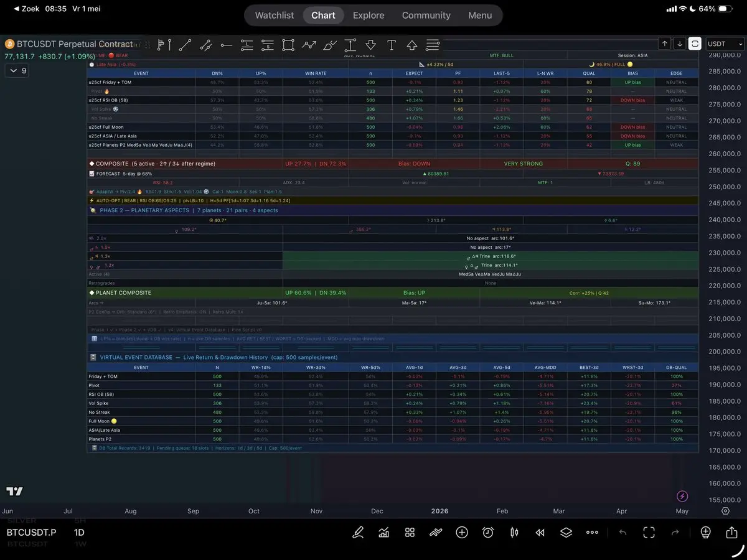747x560 pixels.
Task: Click the 'No Streak' database row
Action: point(393,412)
